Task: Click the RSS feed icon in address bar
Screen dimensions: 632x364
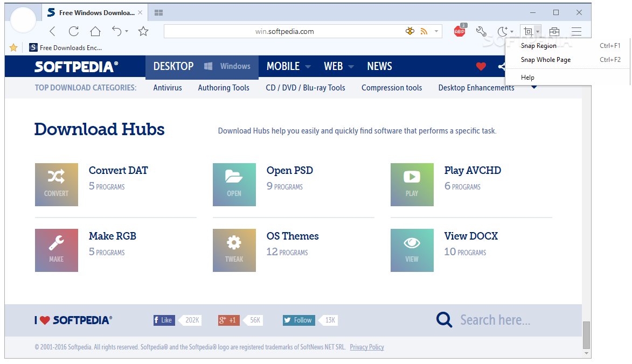Action: (424, 31)
